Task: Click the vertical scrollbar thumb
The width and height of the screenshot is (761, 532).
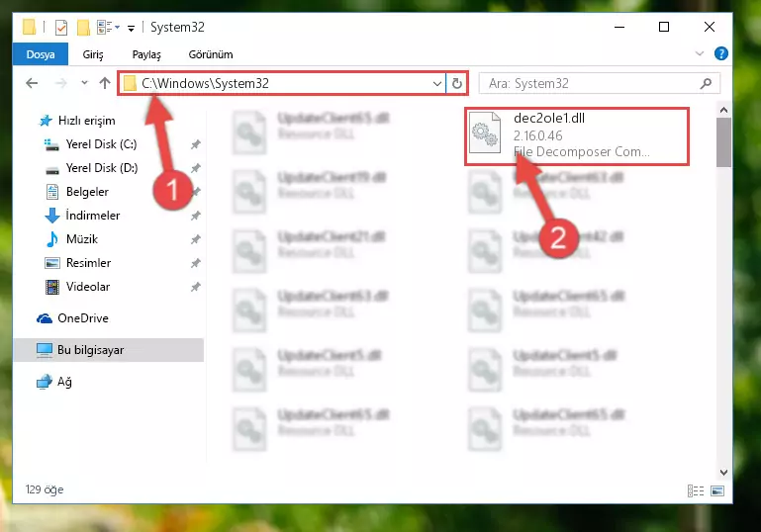Action: [723, 142]
